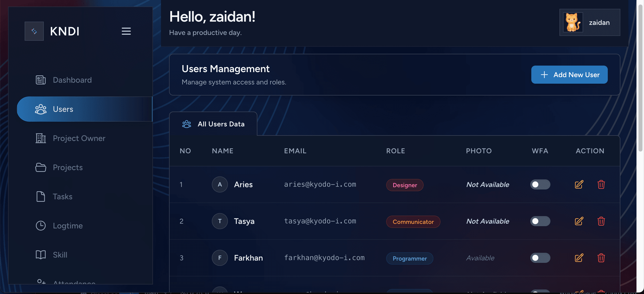
Task: Click the Farkhan avatar circle
Action: tap(220, 258)
